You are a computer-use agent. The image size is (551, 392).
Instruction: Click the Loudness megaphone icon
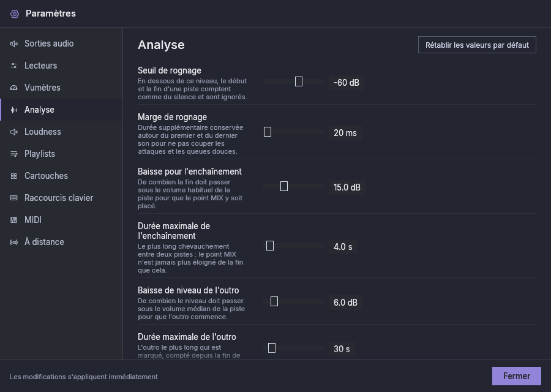tap(13, 132)
